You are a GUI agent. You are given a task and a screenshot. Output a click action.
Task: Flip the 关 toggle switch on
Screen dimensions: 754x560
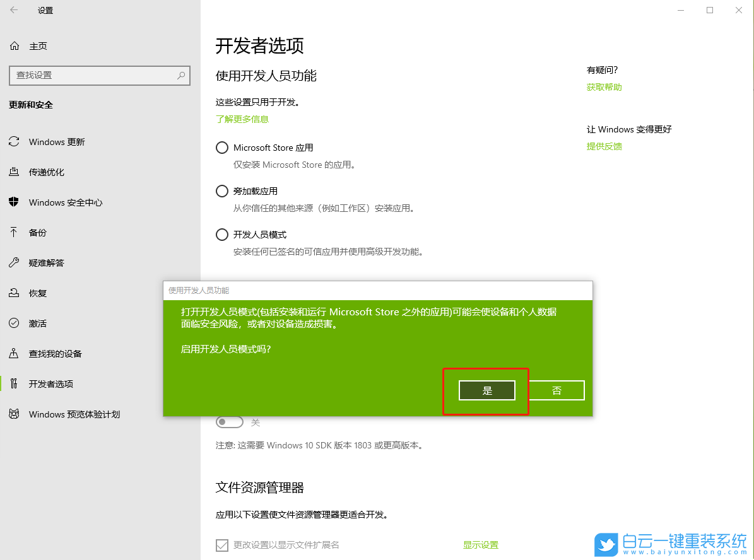(230, 421)
